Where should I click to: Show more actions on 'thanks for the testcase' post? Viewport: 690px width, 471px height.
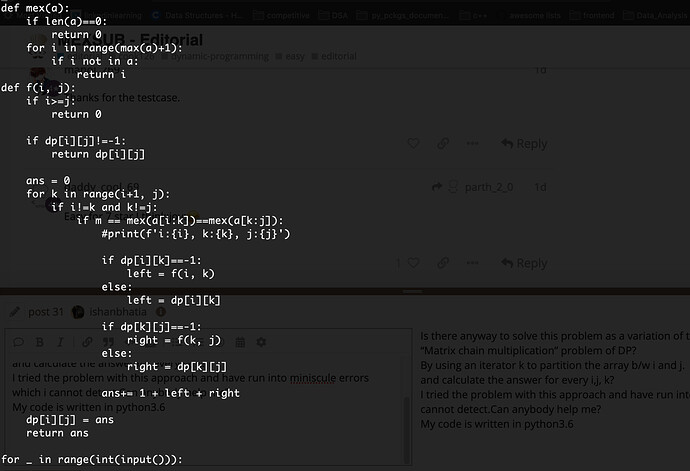[x=472, y=143]
